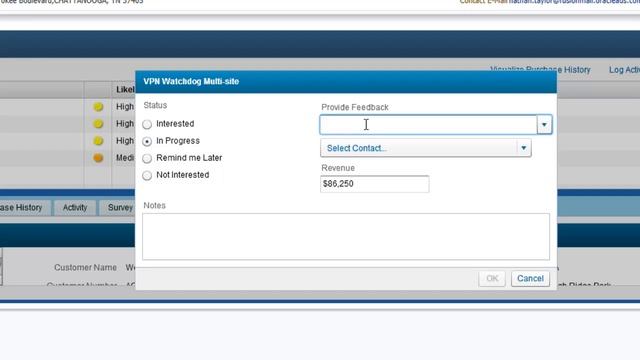Click the orange Medium likelihood indicator
Image resolution: width=640 pixels, height=360 pixels.
pyautogui.click(x=98, y=158)
